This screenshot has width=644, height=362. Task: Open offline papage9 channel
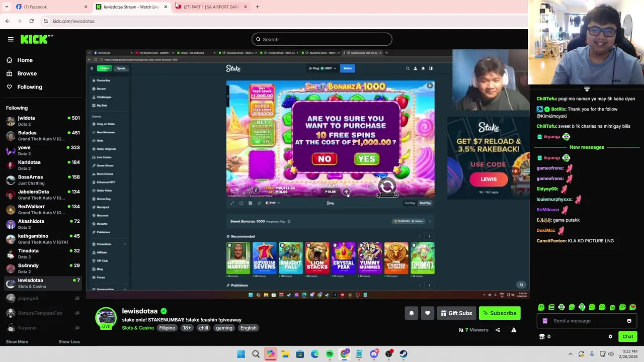(42, 298)
